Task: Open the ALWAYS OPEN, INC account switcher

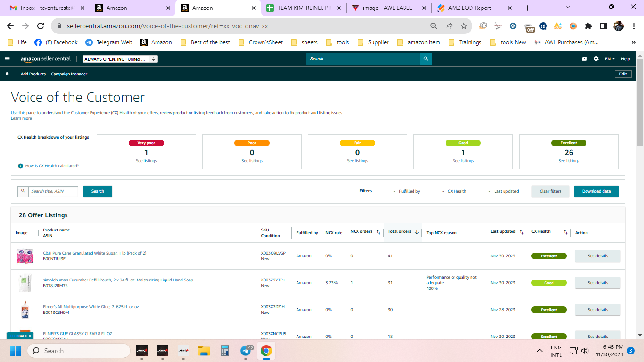Action: click(x=120, y=59)
